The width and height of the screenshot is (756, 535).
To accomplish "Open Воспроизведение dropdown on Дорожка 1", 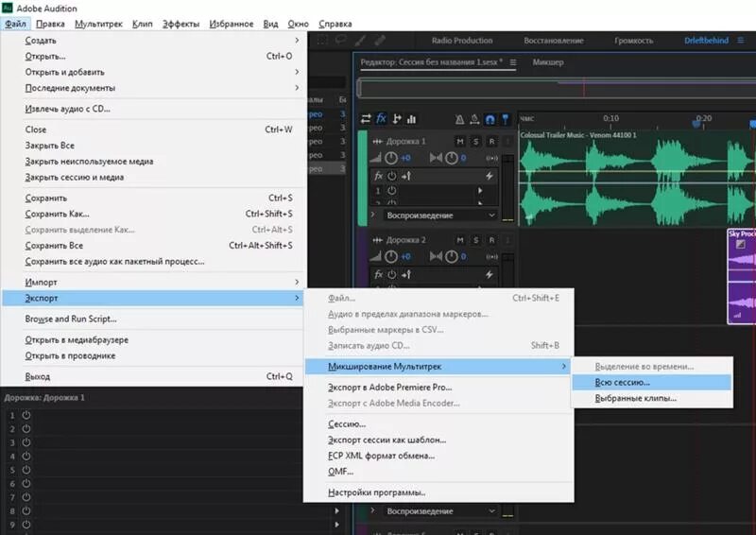I will click(440, 216).
